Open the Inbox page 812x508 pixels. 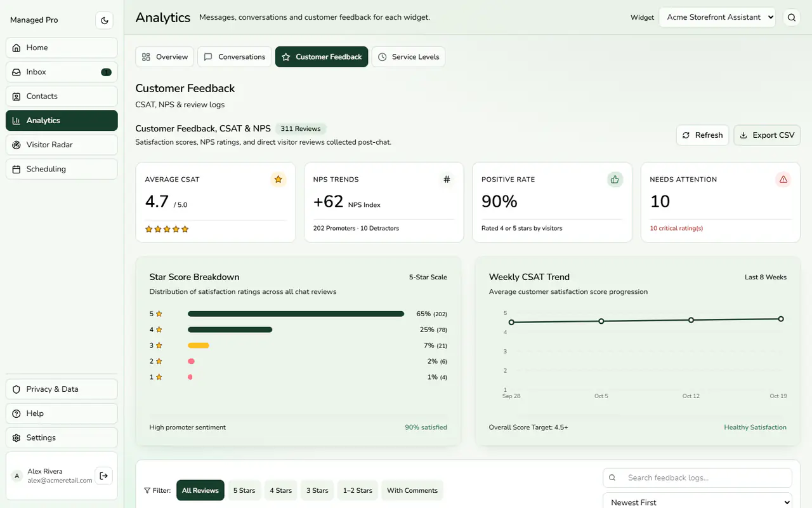[x=62, y=72]
